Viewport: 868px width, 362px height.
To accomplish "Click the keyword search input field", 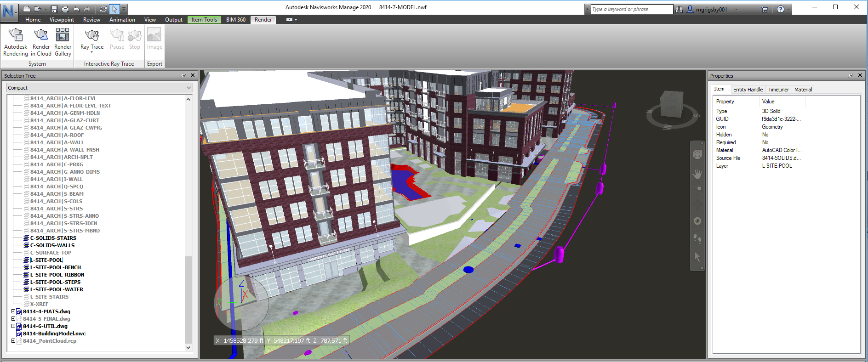I will pos(632,9).
